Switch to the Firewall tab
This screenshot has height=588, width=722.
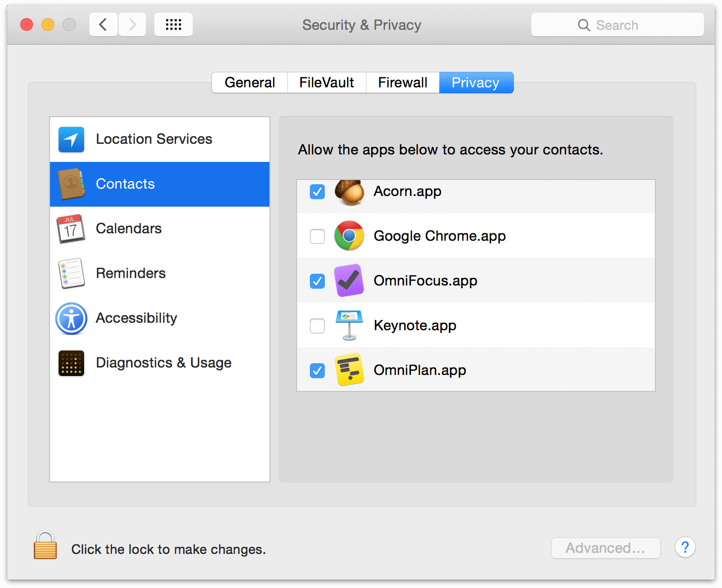[x=403, y=83]
